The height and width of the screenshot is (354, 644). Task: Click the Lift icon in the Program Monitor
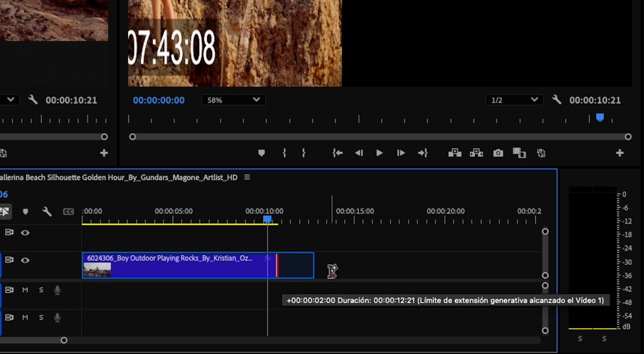455,153
